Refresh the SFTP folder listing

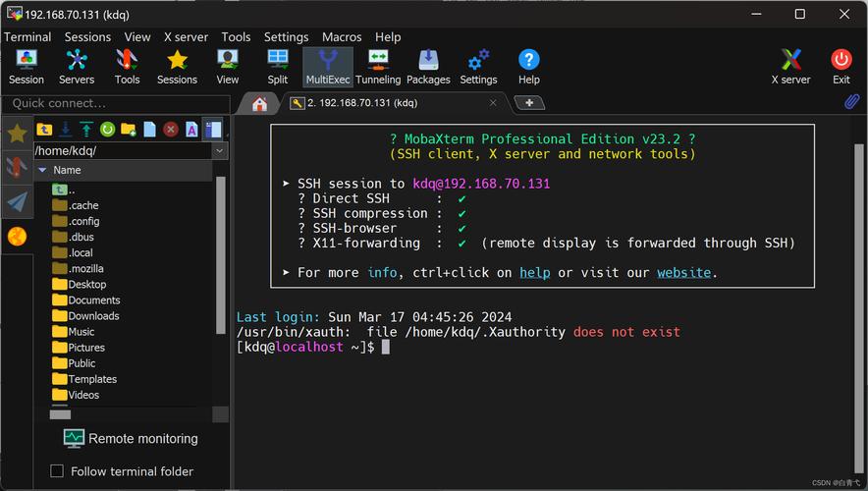click(107, 129)
